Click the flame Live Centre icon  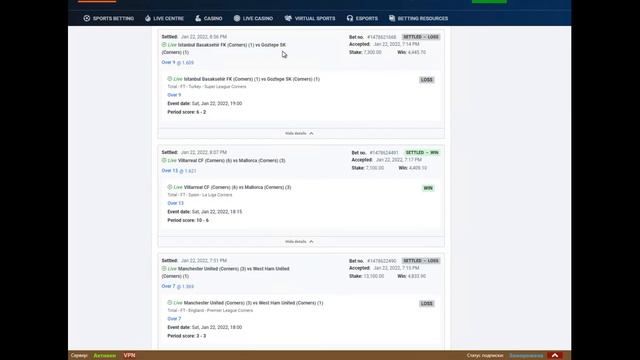pos(148,18)
